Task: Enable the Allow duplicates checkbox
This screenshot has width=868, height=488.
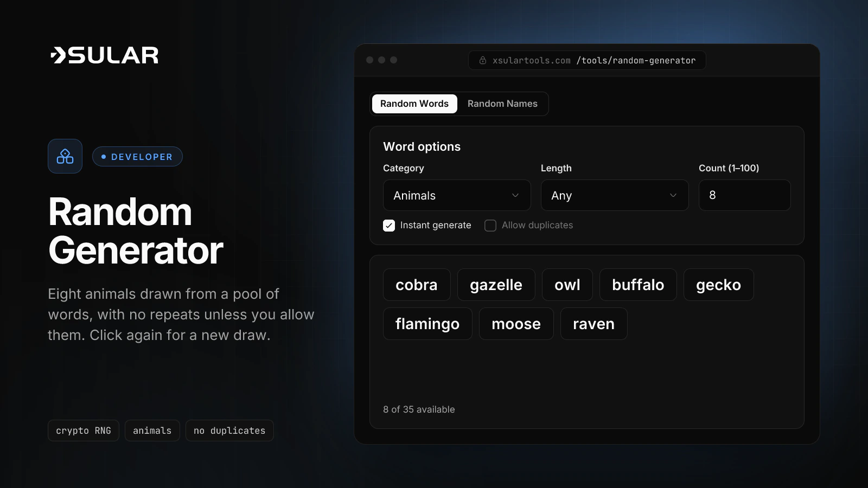Action: click(x=490, y=226)
